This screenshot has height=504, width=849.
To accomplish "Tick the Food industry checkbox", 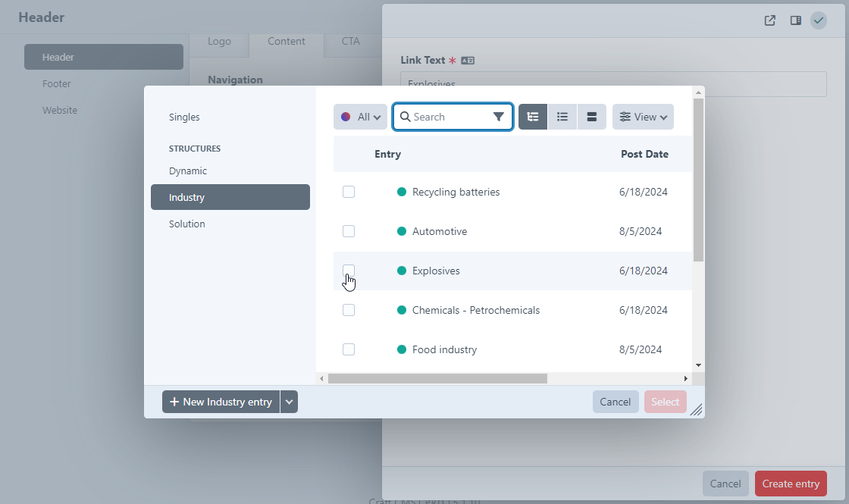I will point(349,349).
